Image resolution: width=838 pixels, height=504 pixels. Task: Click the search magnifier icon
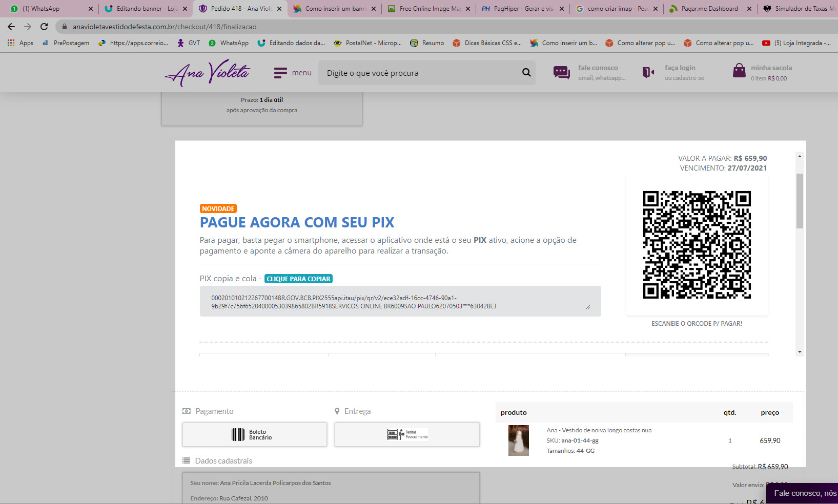[x=526, y=73]
